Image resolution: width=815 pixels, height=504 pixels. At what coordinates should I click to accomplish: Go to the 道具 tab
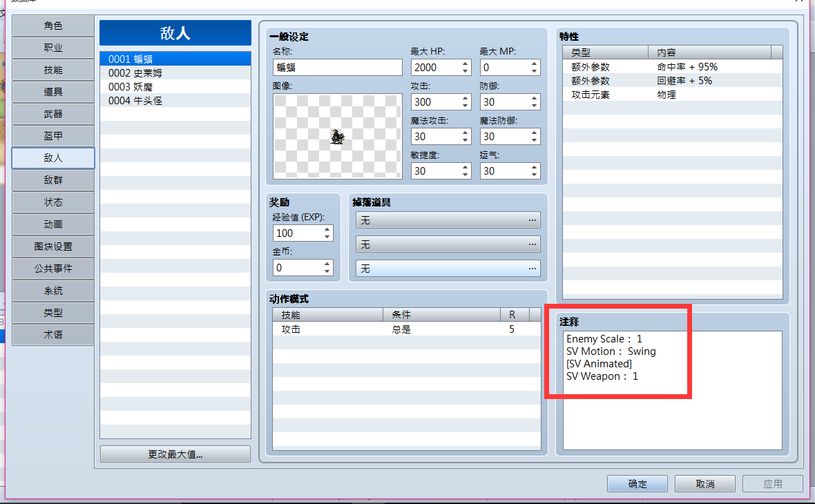(53, 92)
